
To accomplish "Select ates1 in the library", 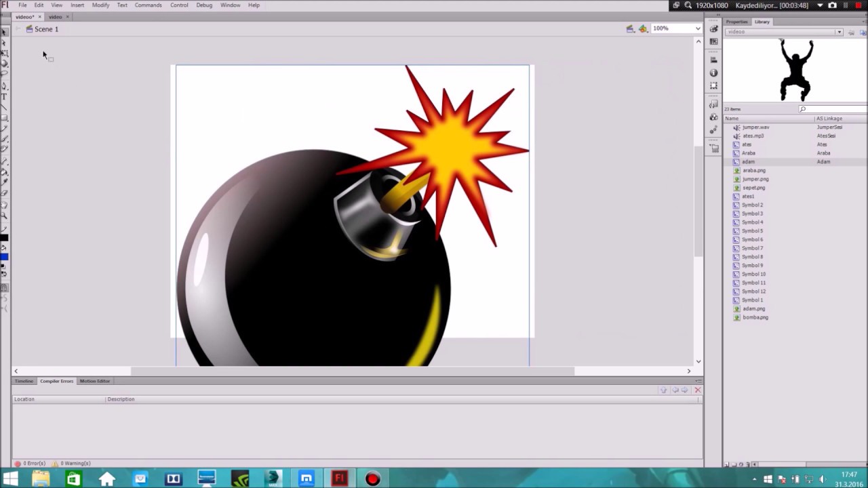I will [x=748, y=197].
